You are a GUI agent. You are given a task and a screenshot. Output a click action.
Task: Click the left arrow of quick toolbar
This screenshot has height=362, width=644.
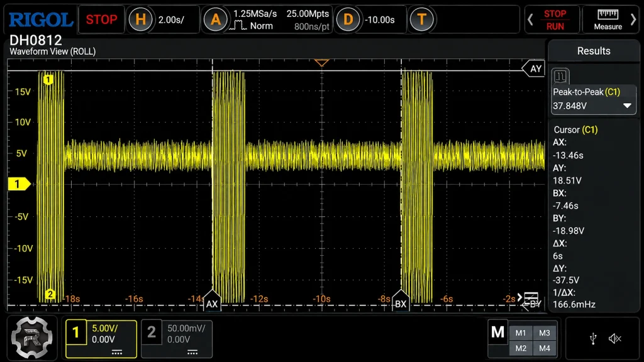(x=530, y=19)
